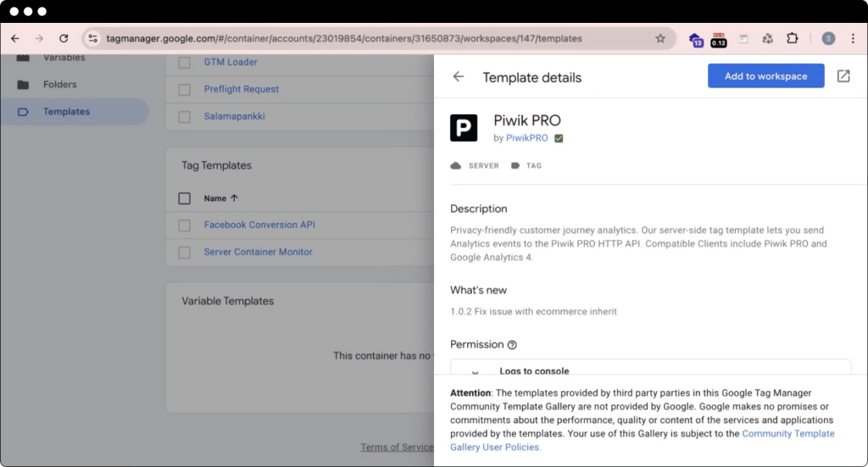Open template in new window icon
Screen dimensions: 868x467
click(x=843, y=76)
